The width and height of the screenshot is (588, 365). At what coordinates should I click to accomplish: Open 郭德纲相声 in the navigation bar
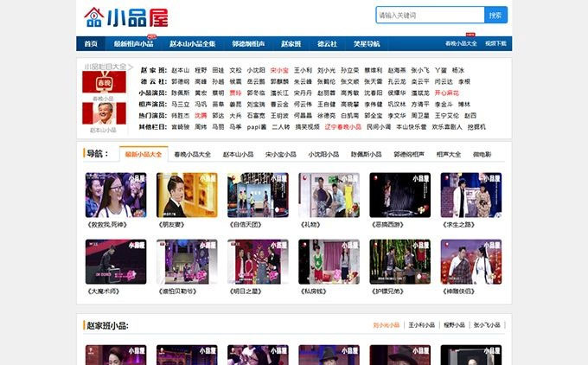tap(248, 43)
